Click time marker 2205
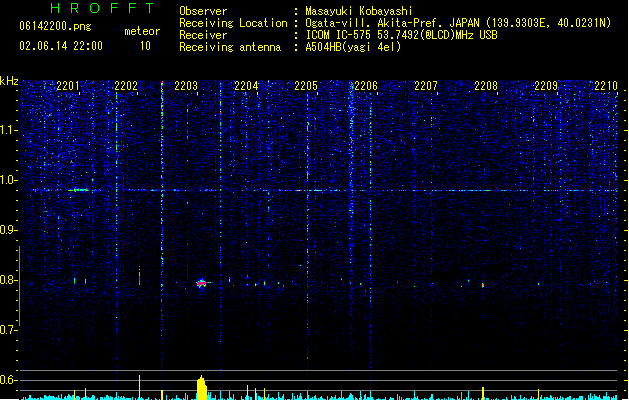Image resolution: width=629 pixels, height=400 pixels. coord(306,86)
